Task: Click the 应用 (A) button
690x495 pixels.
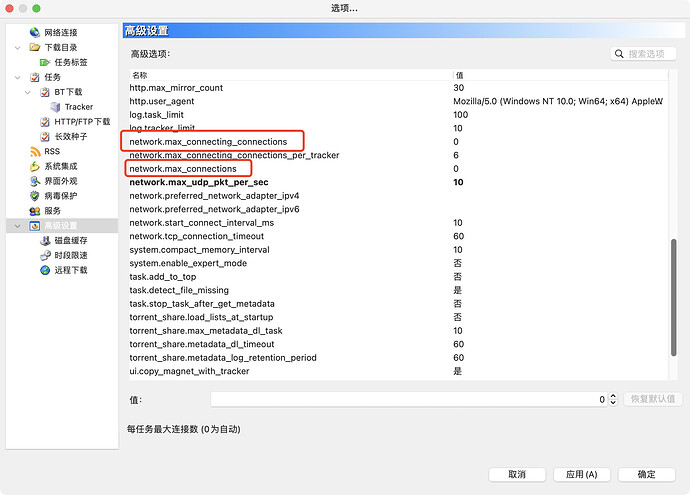Action: pos(580,474)
